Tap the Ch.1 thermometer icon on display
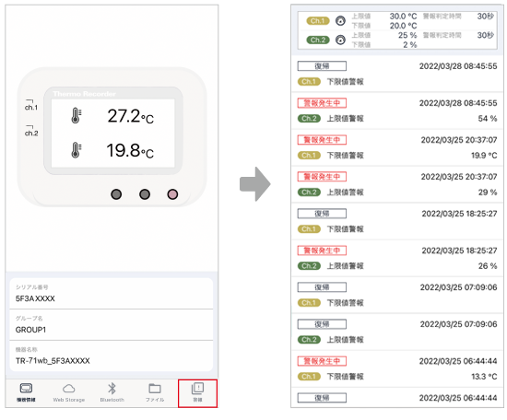The image size is (507, 420). pos(76,116)
